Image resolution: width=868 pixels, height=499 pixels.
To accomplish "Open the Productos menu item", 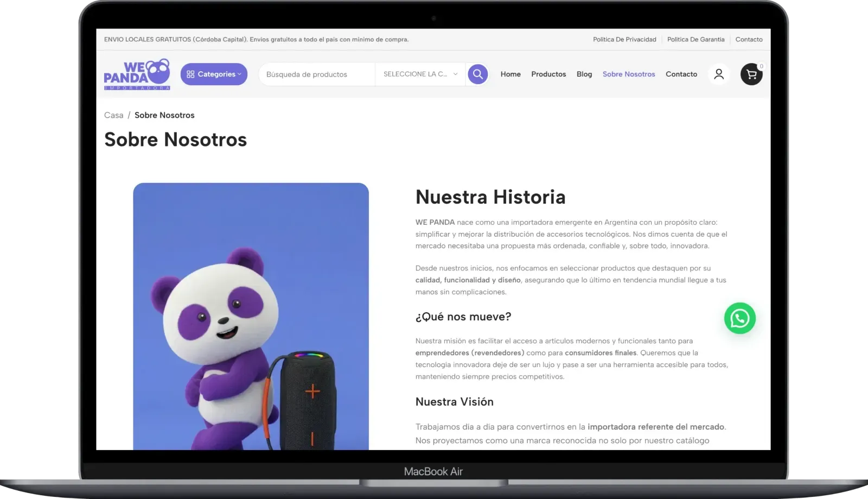I will [548, 74].
